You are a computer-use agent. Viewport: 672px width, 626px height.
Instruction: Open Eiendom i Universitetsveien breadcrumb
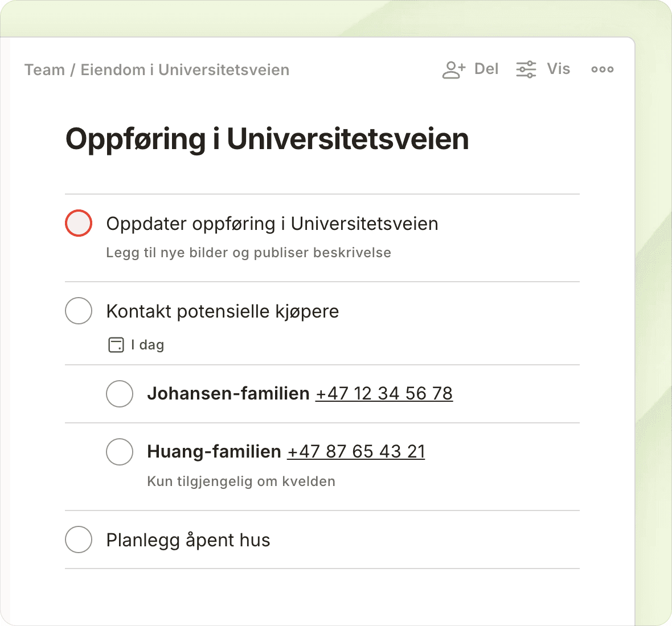[185, 70]
